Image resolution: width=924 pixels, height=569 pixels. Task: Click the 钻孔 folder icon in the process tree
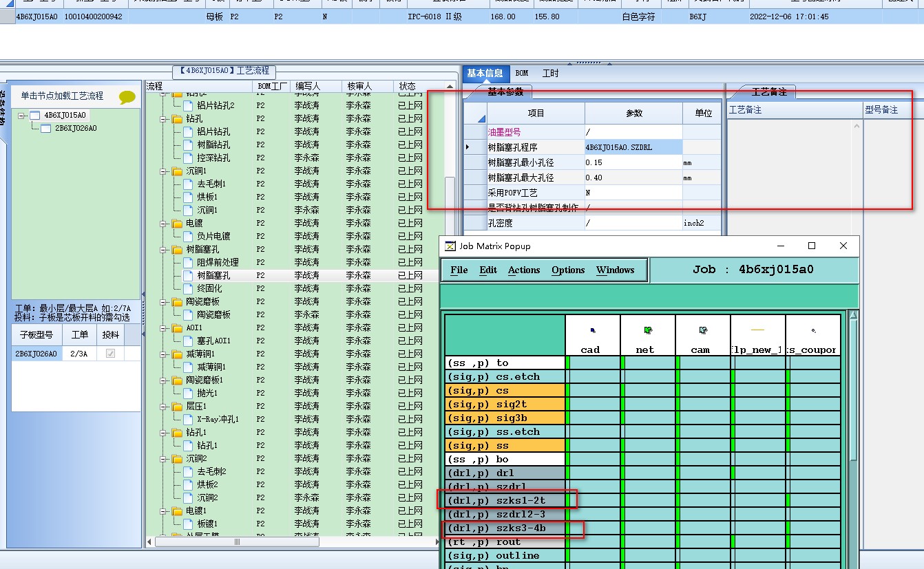coord(177,119)
